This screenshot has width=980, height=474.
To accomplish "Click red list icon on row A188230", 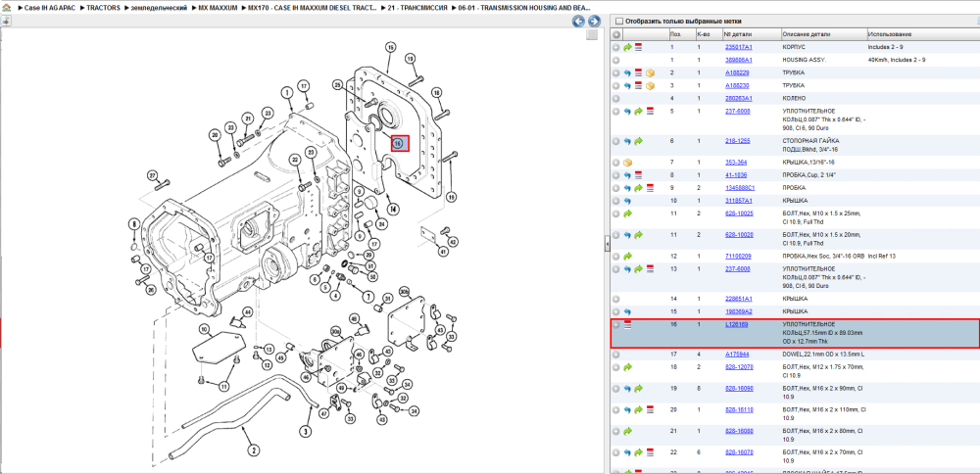I will pos(639,85).
